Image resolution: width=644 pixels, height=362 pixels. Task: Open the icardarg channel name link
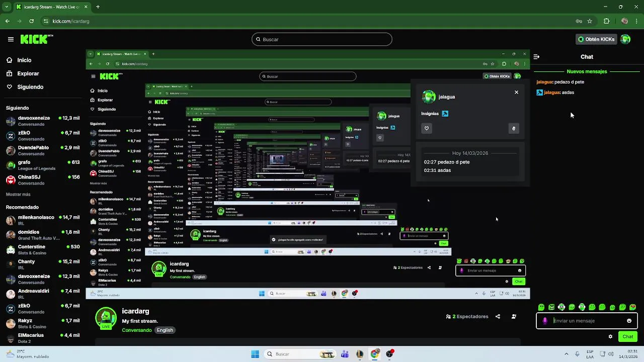click(135, 311)
